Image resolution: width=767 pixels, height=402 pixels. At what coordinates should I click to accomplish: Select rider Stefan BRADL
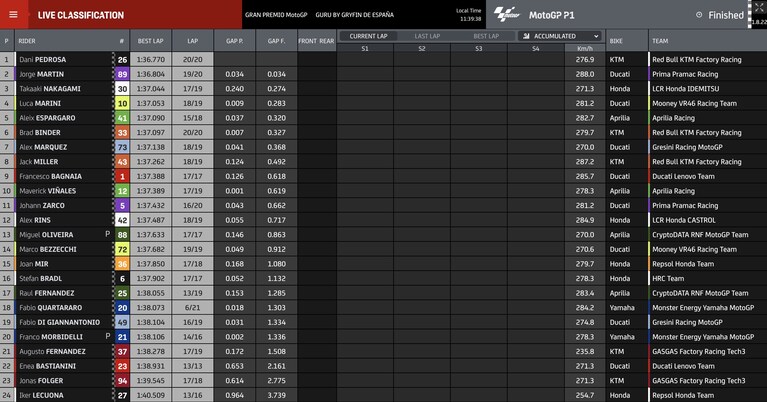pos(41,279)
